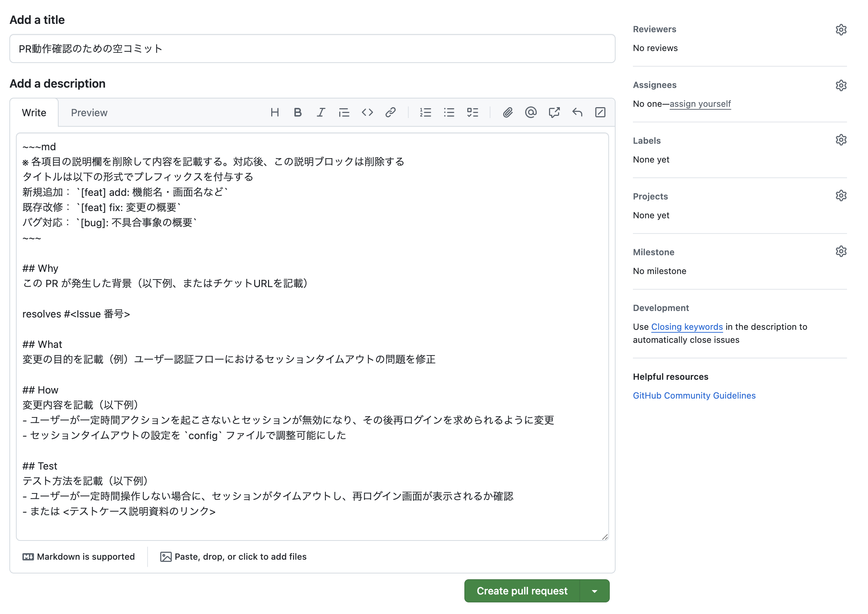This screenshot has width=868, height=614.
Task: Open the Create pull request options arrow
Action: point(594,590)
